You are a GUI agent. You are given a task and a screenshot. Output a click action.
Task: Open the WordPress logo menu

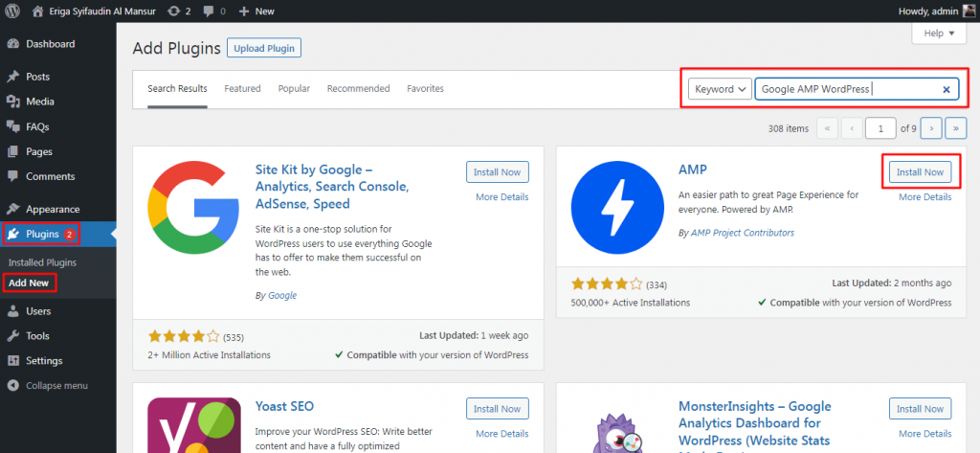(12, 11)
